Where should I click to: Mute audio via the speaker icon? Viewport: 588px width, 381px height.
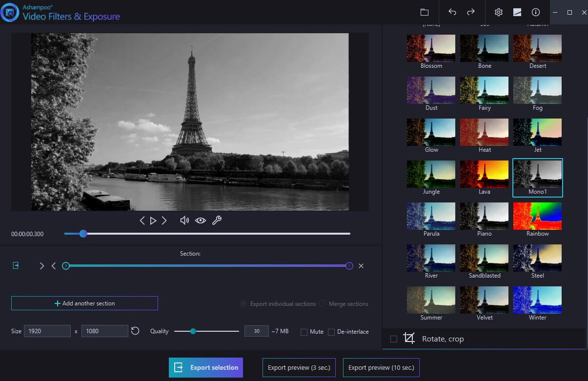click(184, 220)
